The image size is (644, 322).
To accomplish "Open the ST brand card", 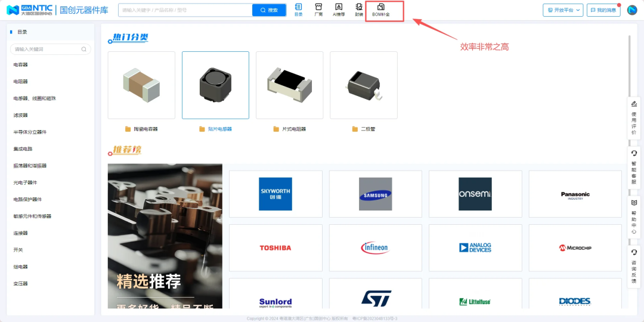I will 376,293.
